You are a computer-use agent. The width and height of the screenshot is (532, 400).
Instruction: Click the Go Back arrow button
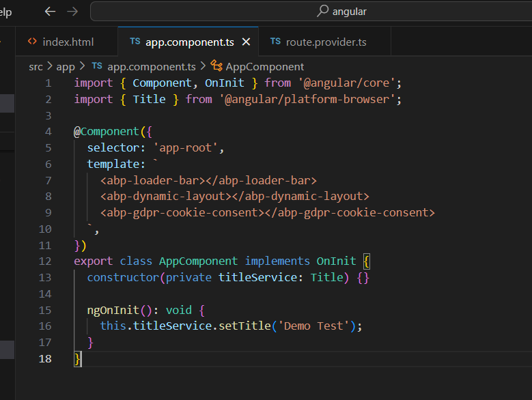[x=50, y=12]
